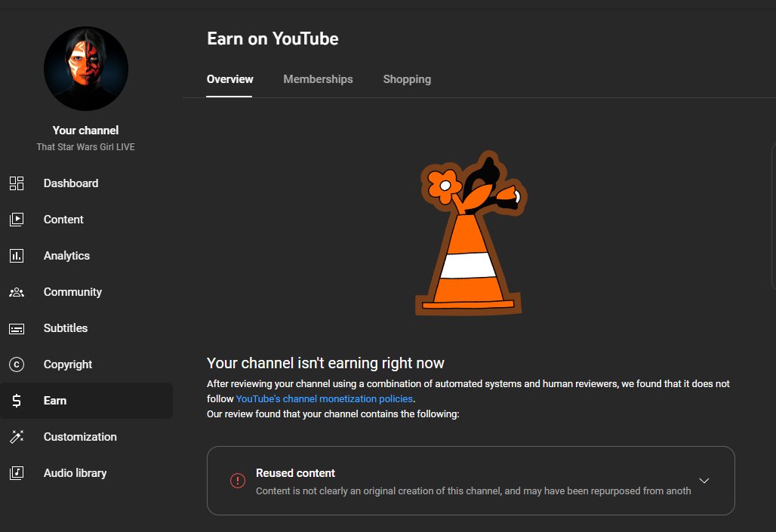Viewport: 776px width, 532px height.
Task: Open YouTube's channel monetization policies link
Action: click(324, 399)
